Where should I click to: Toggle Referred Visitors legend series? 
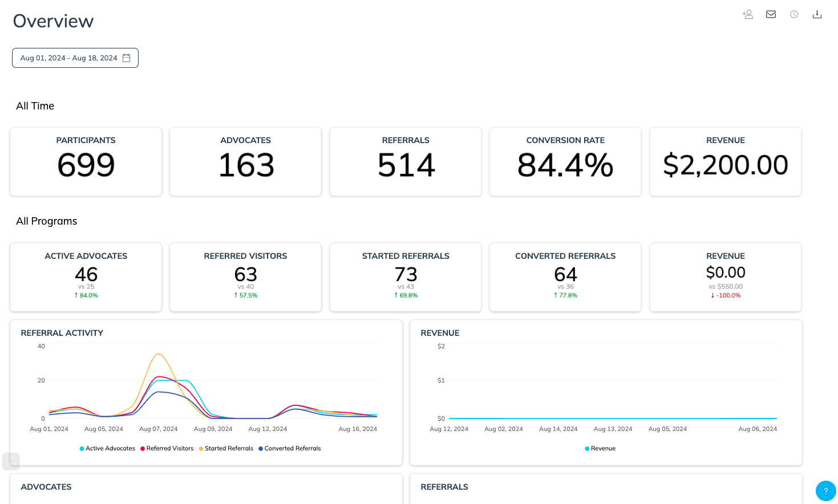click(x=167, y=448)
